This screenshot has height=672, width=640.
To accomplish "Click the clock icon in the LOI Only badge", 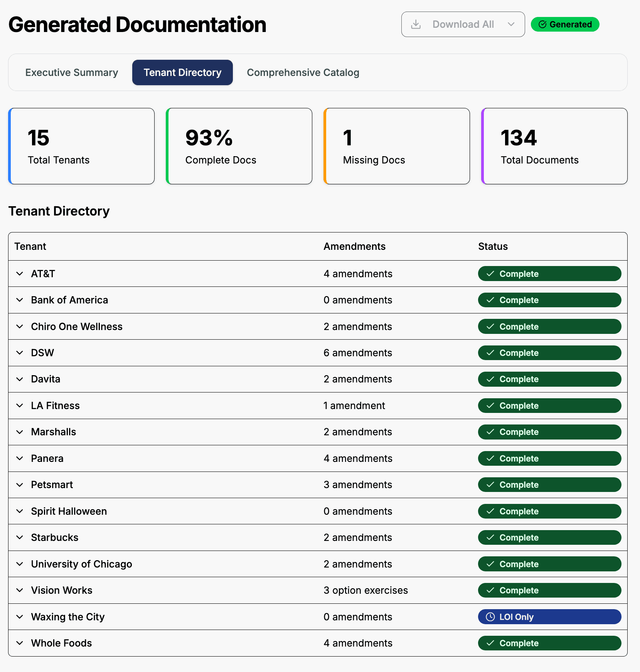I will click(490, 617).
